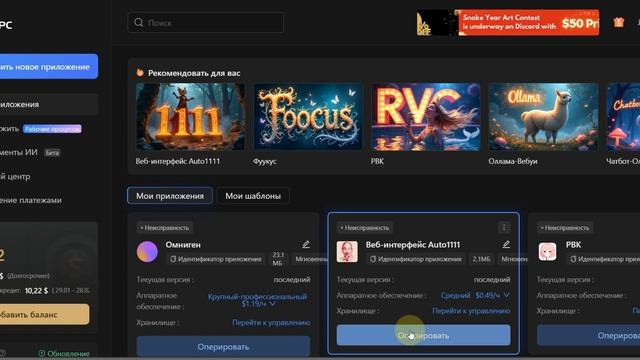Screen dimensions: 640x360
Task: Open the инструменты ИИ Beta sidebar item
Action: click(x=31, y=152)
